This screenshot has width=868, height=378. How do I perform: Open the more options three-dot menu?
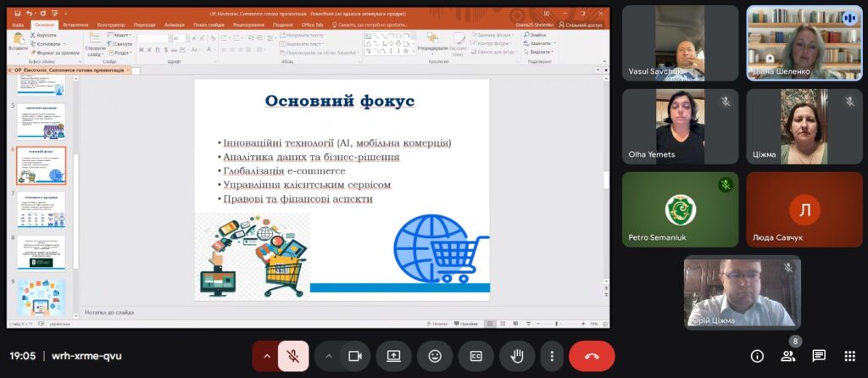[552, 356]
